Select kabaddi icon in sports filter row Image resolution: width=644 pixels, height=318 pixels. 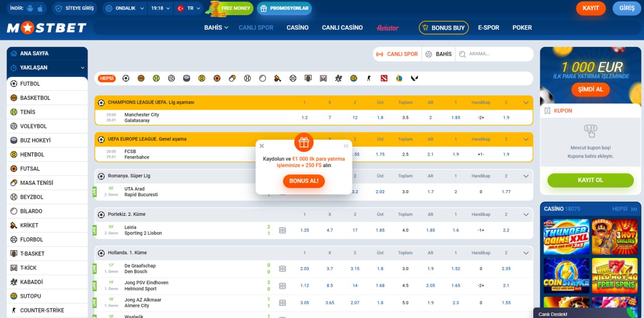pos(338,78)
